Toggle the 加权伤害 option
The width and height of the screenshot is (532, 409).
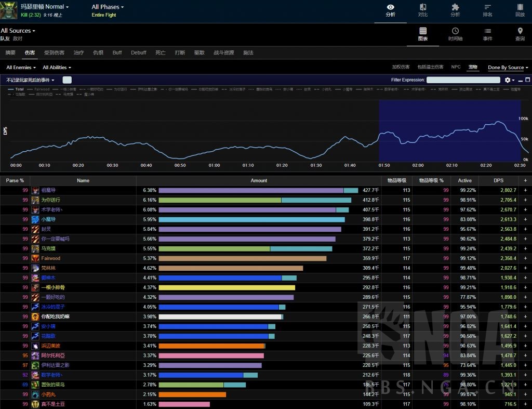(401, 67)
